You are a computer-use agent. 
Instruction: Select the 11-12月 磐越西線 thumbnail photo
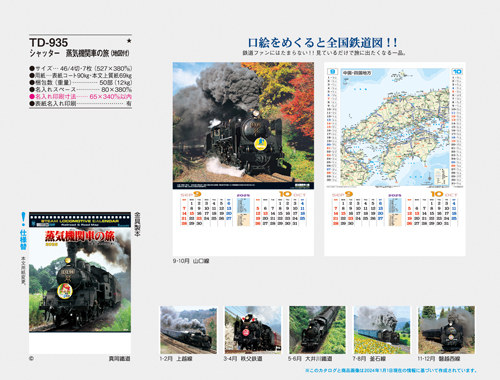[446, 330]
